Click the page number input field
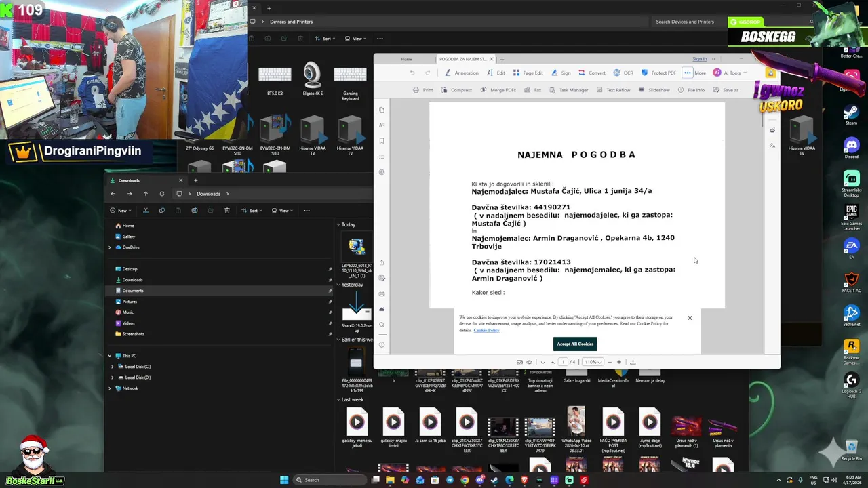Viewport: 868px width, 488px height. tap(563, 362)
